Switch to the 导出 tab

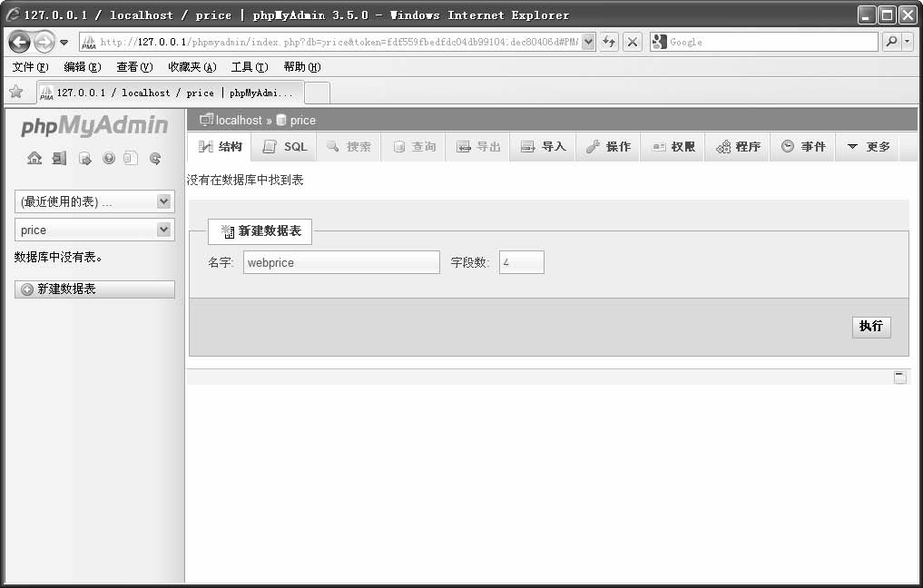[478, 147]
